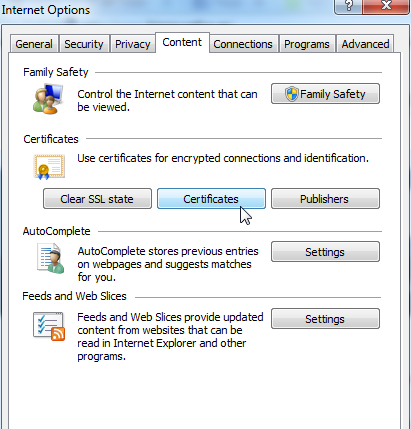The image size is (411, 429).
Task: Close the Internet Options dialog
Action: pos(386,6)
